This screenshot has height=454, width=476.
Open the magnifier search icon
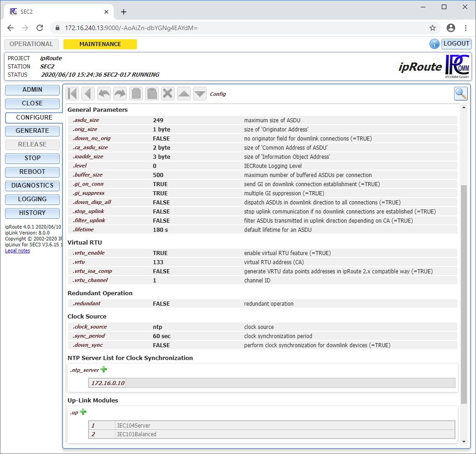click(x=460, y=94)
